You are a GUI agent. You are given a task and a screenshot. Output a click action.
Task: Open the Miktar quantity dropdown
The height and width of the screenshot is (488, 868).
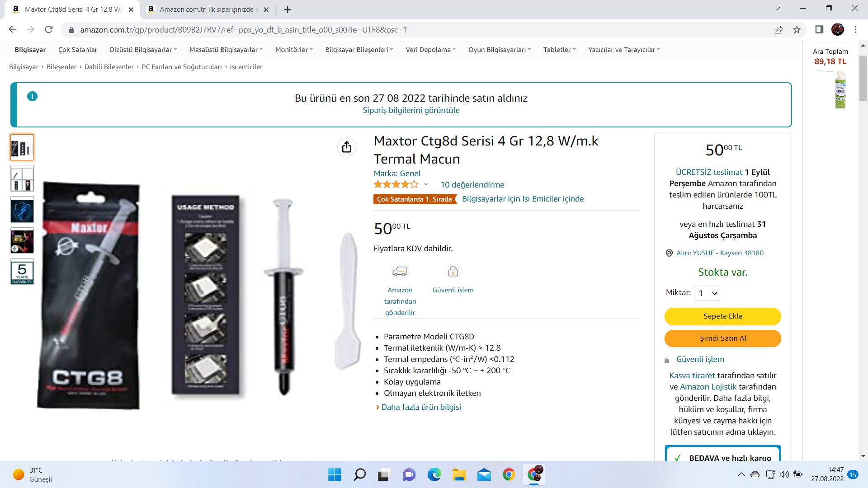pyautogui.click(x=707, y=293)
